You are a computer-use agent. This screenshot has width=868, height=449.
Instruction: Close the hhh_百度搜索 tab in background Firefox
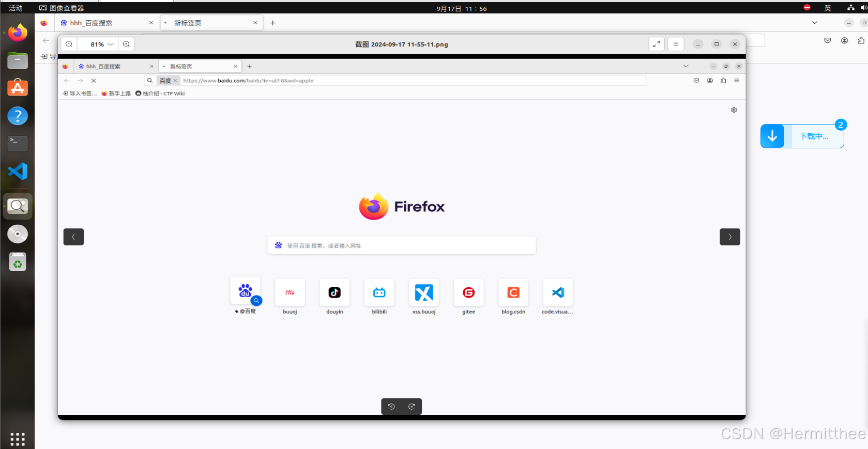click(151, 23)
